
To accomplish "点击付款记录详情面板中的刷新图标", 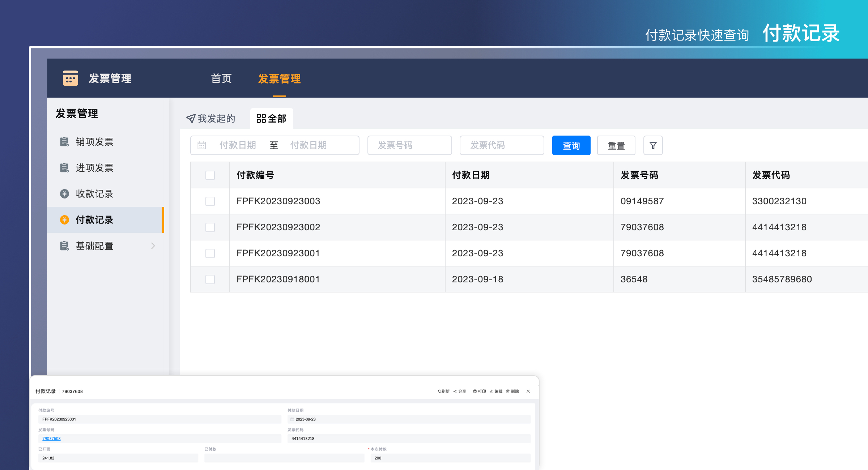I will [x=440, y=391].
